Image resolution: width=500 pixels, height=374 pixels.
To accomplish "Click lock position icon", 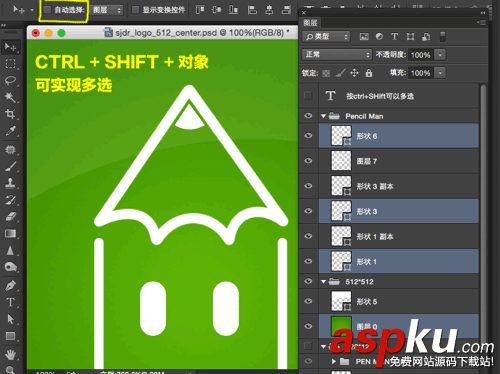I will point(354,73).
